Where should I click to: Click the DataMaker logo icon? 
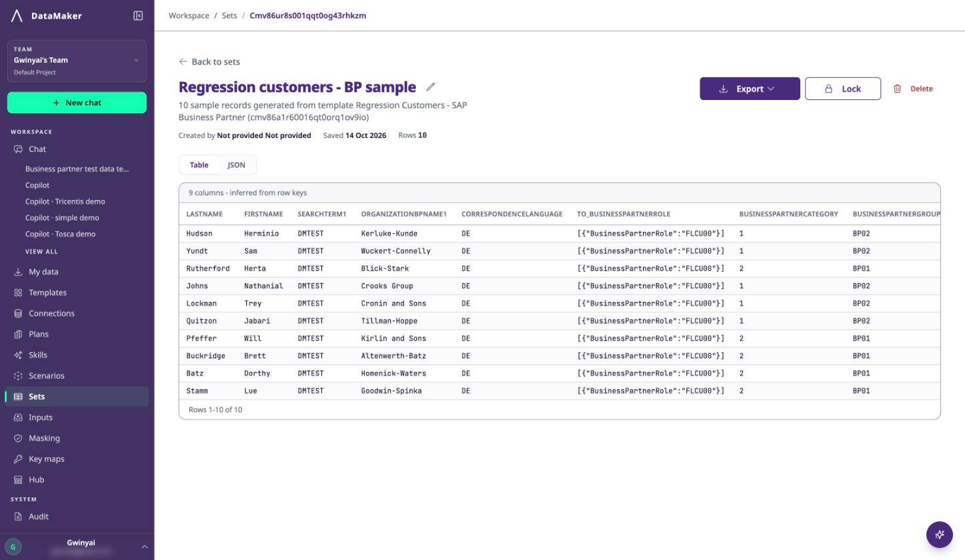(x=17, y=15)
